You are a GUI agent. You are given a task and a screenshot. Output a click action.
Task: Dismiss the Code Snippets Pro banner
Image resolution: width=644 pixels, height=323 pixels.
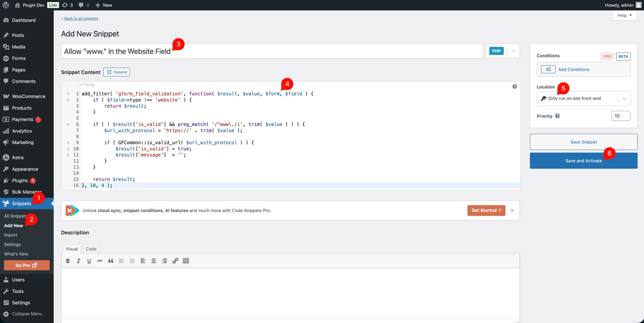click(x=512, y=210)
